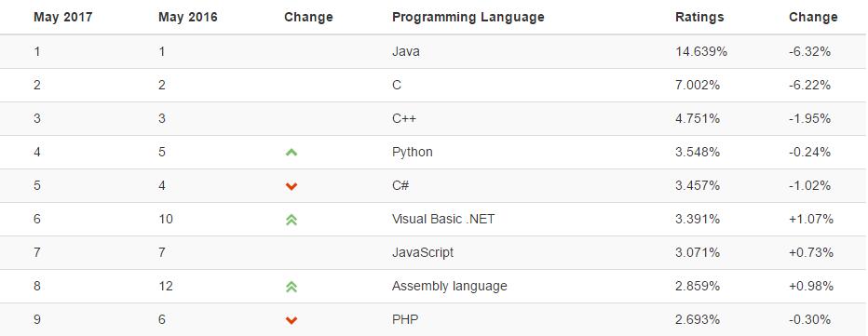Select the rating value "4.751%"
This screenshot has height=336, width=868.
pos(698,118)
